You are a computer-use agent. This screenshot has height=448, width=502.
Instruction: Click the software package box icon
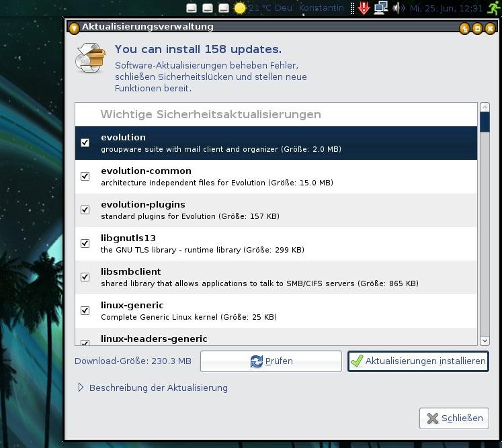[91, 58]
